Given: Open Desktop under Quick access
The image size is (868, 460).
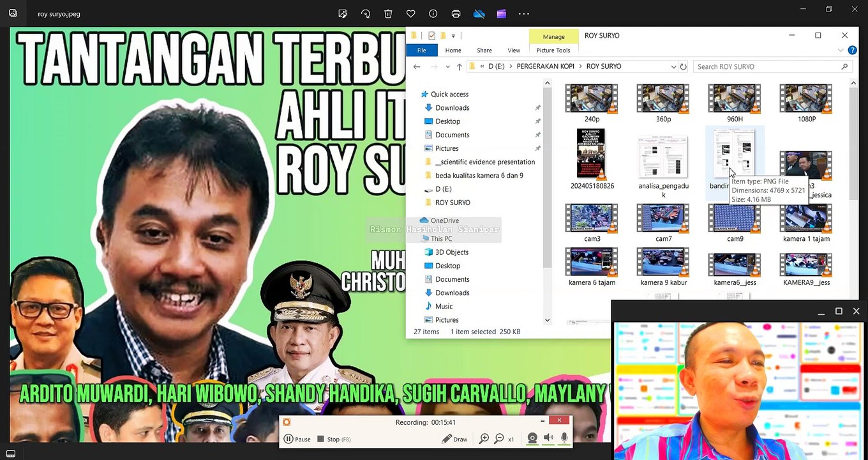Looking at the screenshot, I should [x=447, y=121].
